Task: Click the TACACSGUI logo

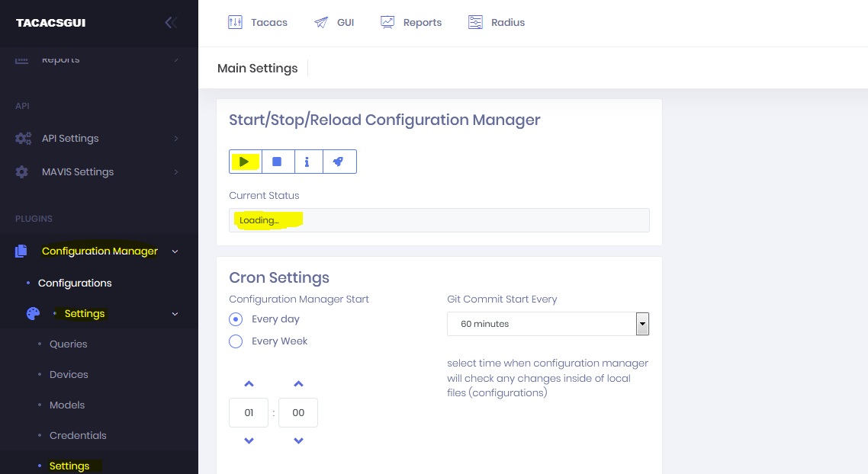Action: pyautogui.click(x=51, y=23)
